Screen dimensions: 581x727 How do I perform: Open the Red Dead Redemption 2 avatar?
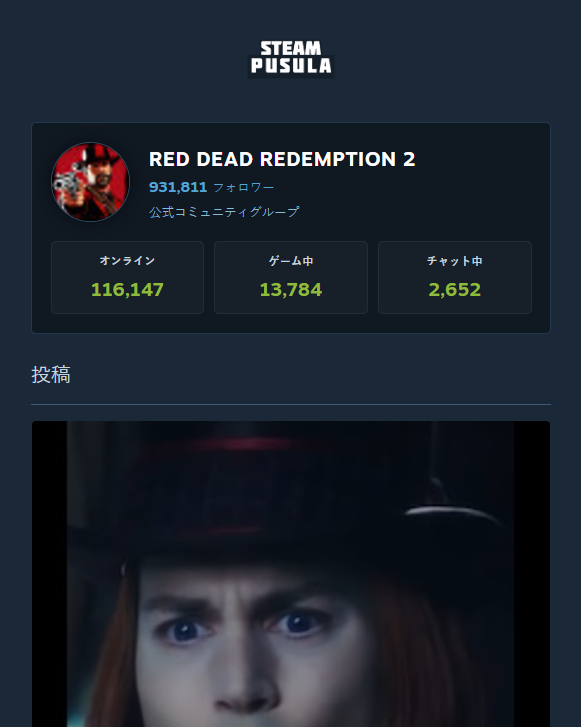click(90, 182)
